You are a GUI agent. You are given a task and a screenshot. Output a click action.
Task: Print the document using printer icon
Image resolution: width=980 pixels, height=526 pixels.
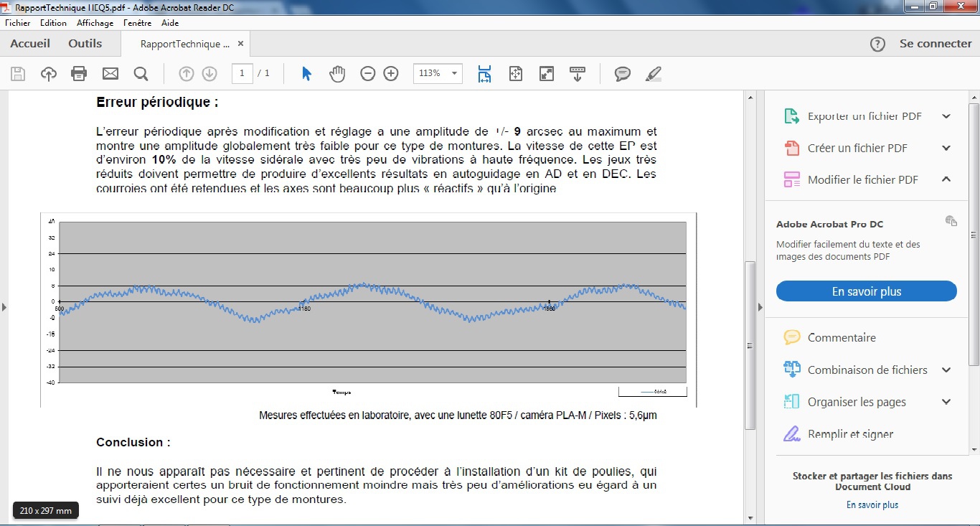(x=79, y=73)
